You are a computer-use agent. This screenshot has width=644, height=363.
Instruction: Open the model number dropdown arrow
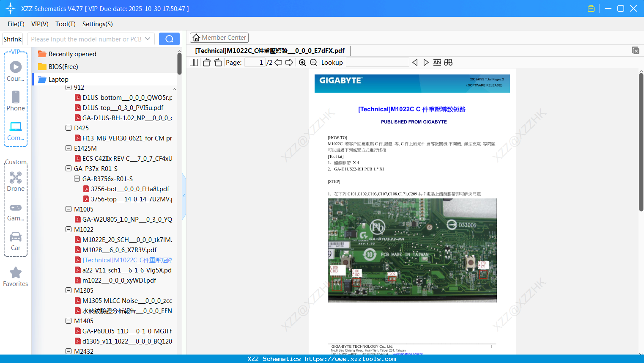[148, 39]
